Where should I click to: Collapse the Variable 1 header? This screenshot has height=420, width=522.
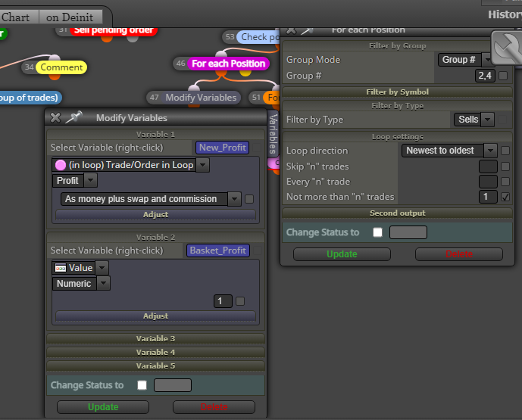coord(155,135)
